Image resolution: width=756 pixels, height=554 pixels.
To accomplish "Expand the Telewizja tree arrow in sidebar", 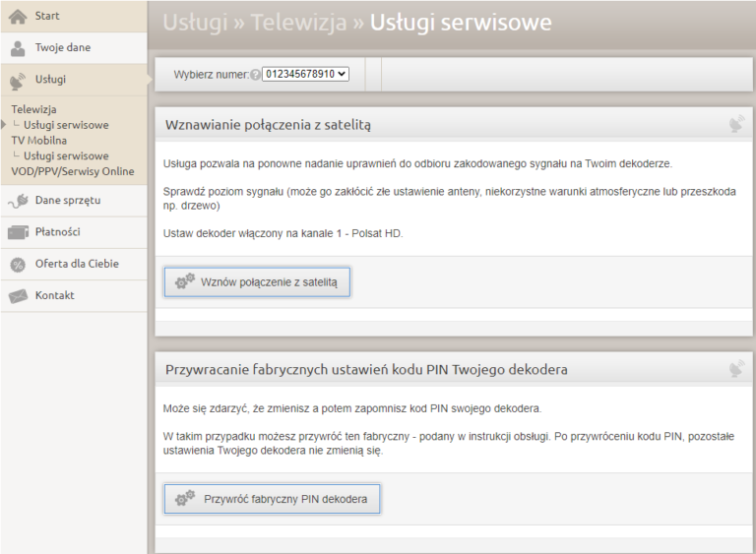I will pos(4,125).
